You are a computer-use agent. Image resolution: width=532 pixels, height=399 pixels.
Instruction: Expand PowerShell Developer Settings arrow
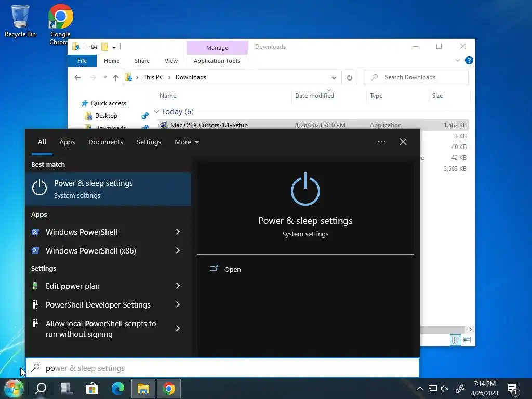coord(178,304)
